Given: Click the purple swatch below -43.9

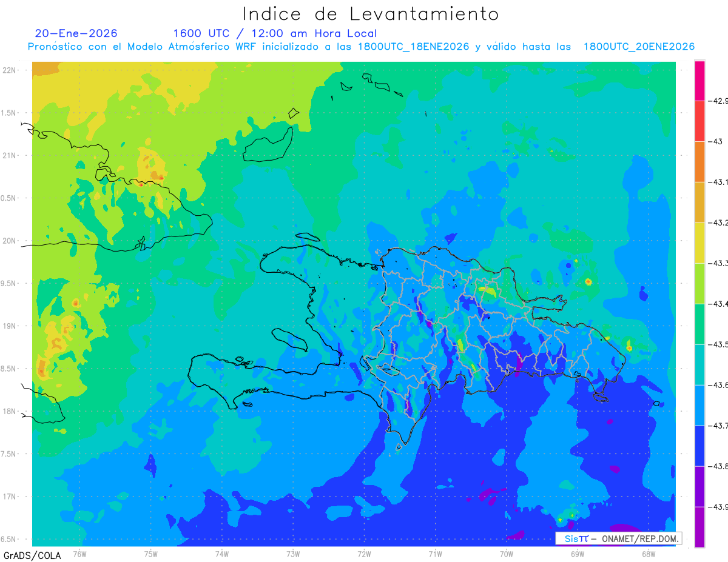Looking at the screenshot, I should (x=699, y=527).
